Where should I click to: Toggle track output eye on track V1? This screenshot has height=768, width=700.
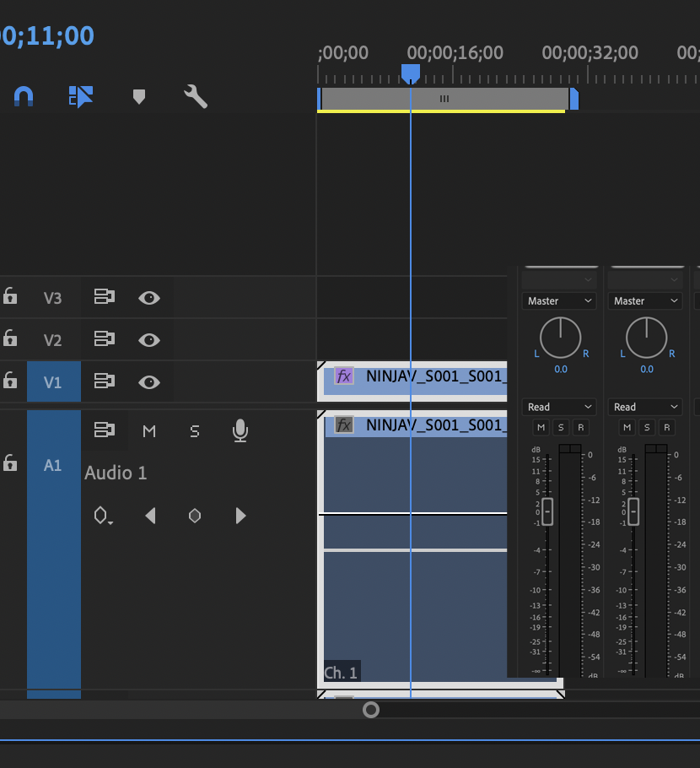(x=149, y=381)
